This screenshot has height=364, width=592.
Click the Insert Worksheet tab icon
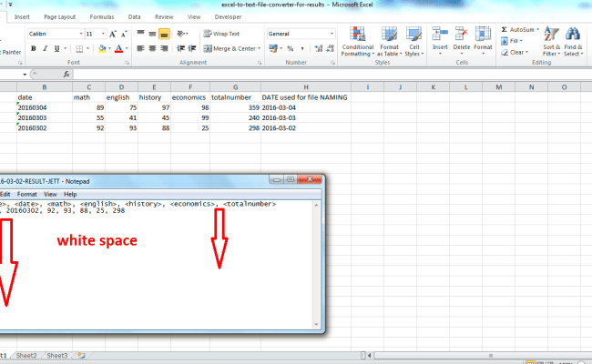coord(82,355)
